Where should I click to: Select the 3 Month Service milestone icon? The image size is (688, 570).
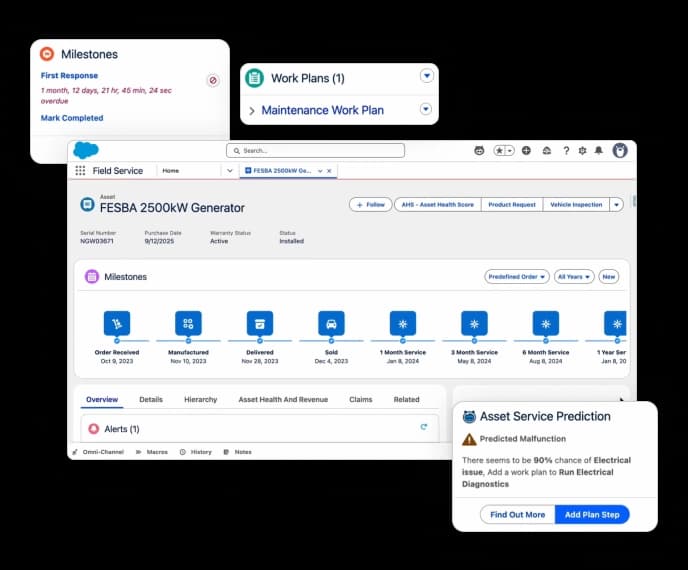click(x=474, y=324)
